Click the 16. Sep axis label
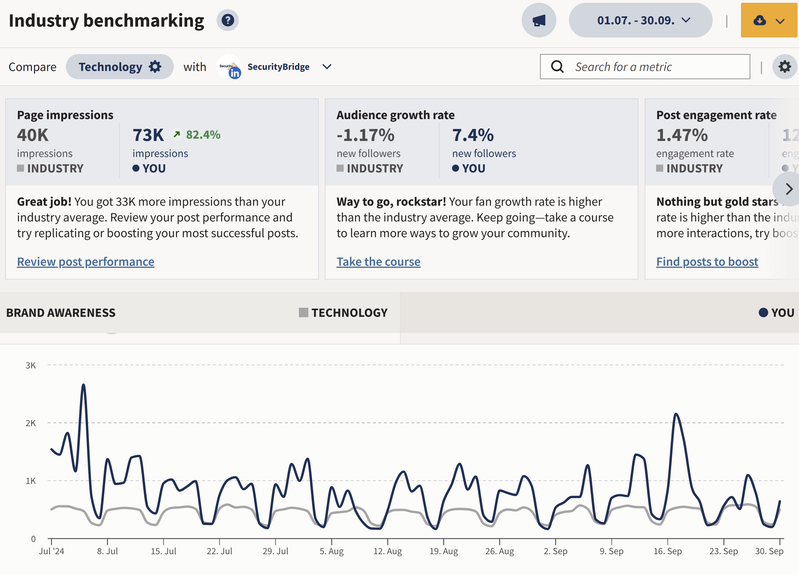The height and width of the screenshot is (575, 799). coord(668,551)
